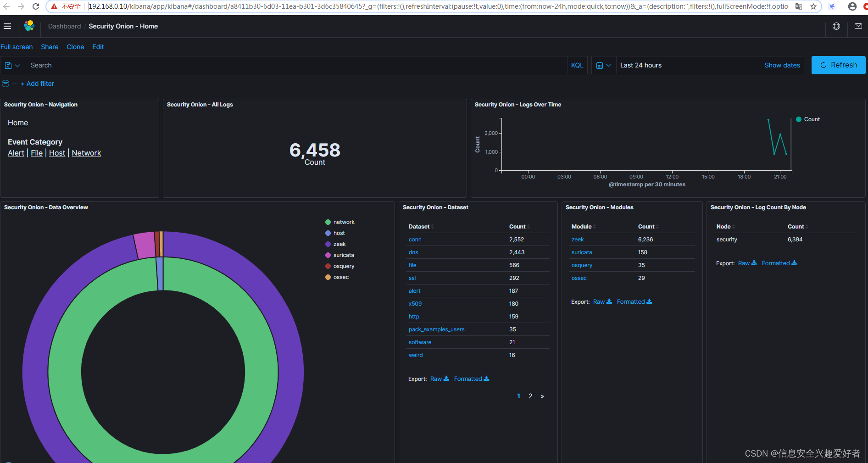868x463 pixels.
Task: Go to next Dataset table page arrow
Action: tap(542, 396)
